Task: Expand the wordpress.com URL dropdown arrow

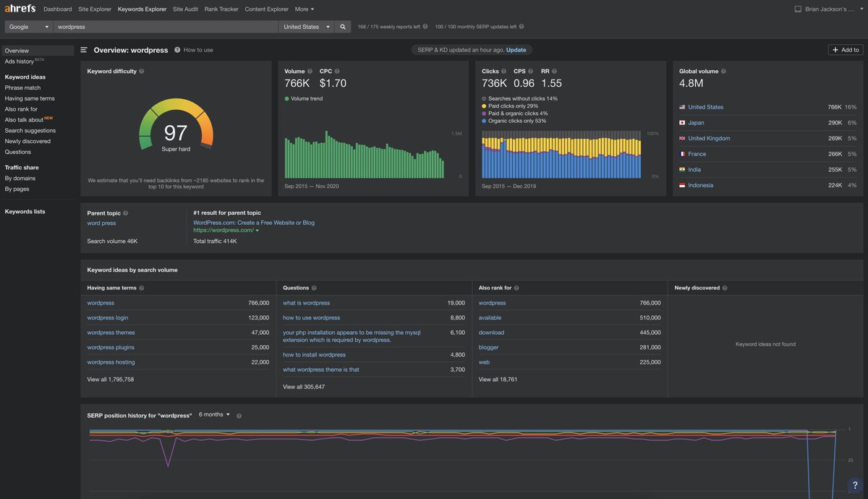Action: [x=257, y=231]
